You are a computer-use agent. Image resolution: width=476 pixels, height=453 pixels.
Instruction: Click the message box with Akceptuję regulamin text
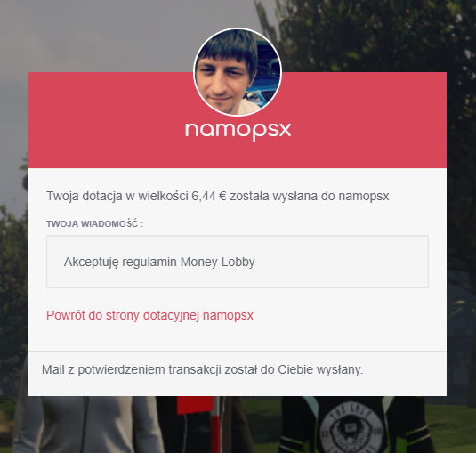238,262
